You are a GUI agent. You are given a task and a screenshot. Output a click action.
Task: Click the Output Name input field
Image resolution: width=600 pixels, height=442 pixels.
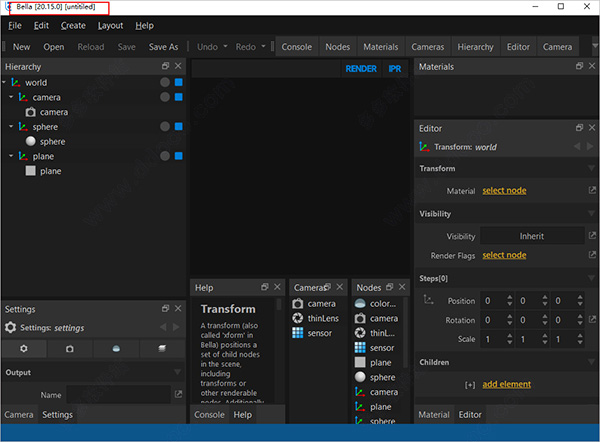click(118, 395)
